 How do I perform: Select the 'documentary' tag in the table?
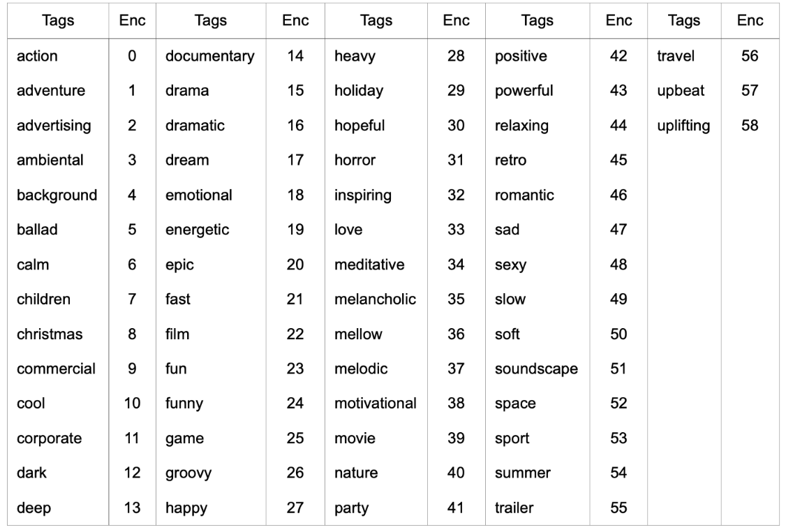209,56
